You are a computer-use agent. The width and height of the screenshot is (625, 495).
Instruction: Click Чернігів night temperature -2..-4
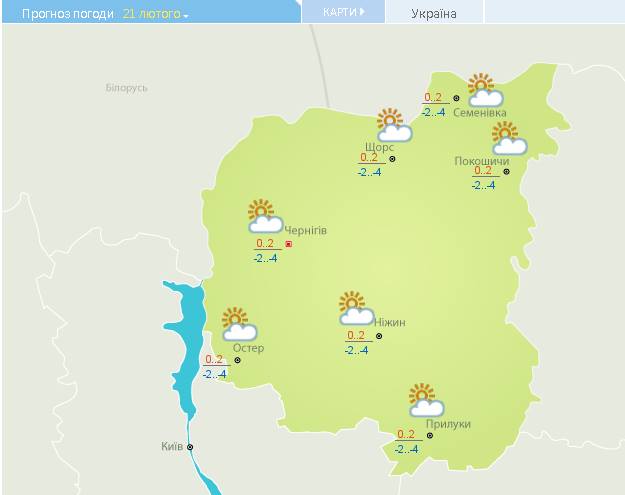[x=265, y=258]
